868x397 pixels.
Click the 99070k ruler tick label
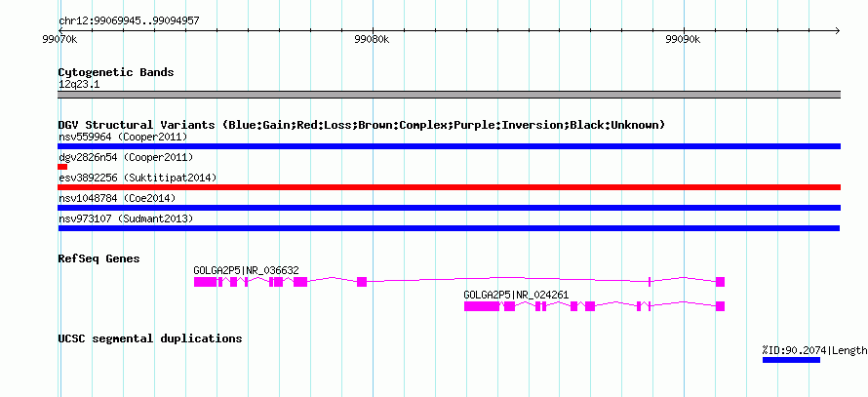59,40
